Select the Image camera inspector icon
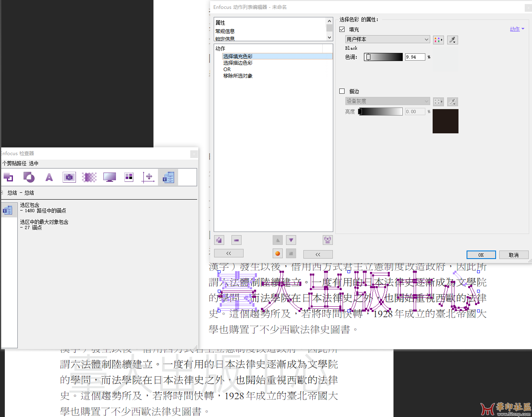Screen dimensions: 532x417 click(69, 177)
